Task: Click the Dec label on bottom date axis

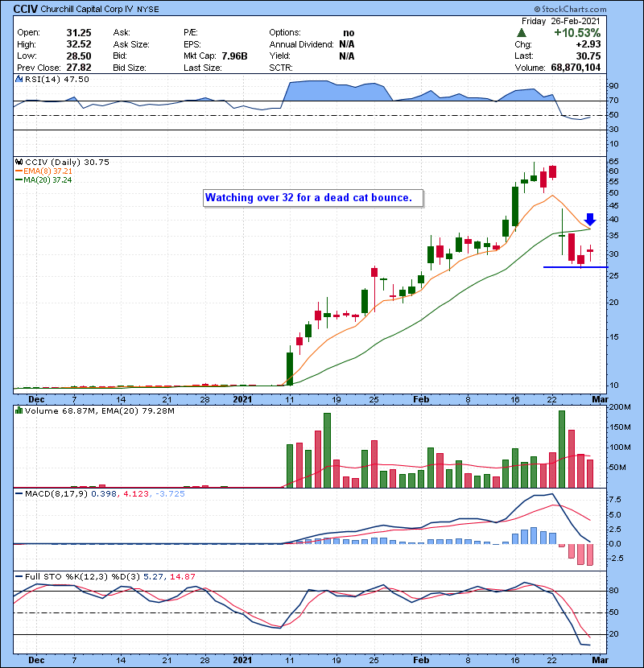Action: 36,660
